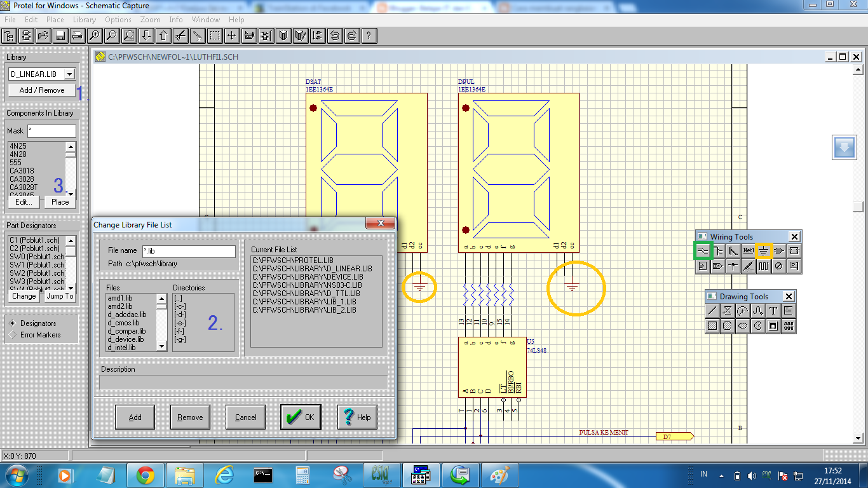Select the wire placement tool in Wiring Tools
The height and width of the screenshot is (488, 868).
point(703,251)
